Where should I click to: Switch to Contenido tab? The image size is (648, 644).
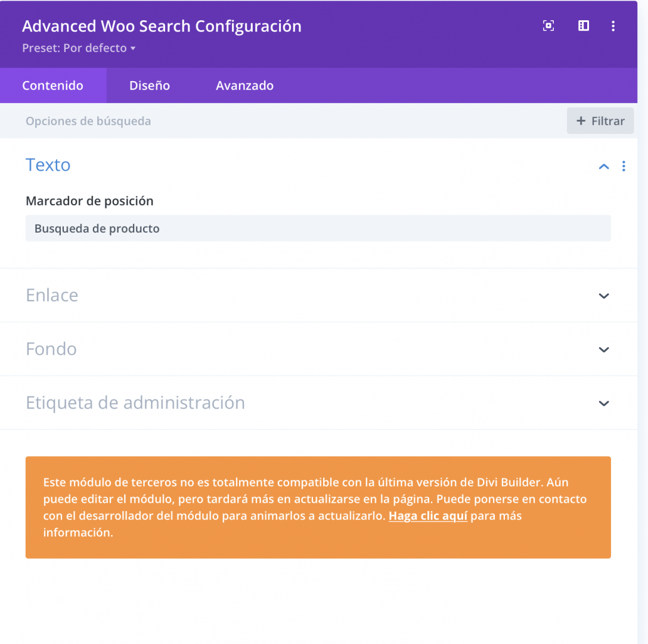(x=53, y=85)
